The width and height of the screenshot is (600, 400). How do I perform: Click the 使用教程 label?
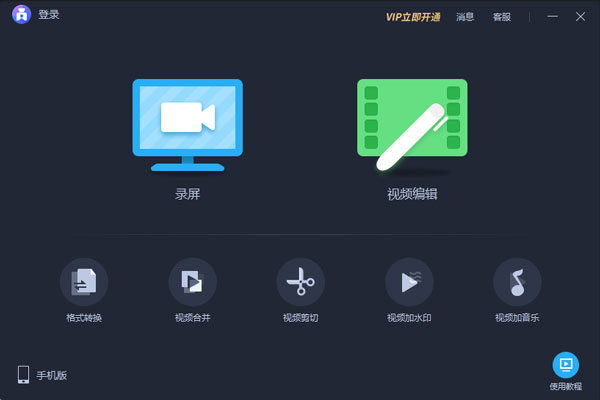pos(566,387)
